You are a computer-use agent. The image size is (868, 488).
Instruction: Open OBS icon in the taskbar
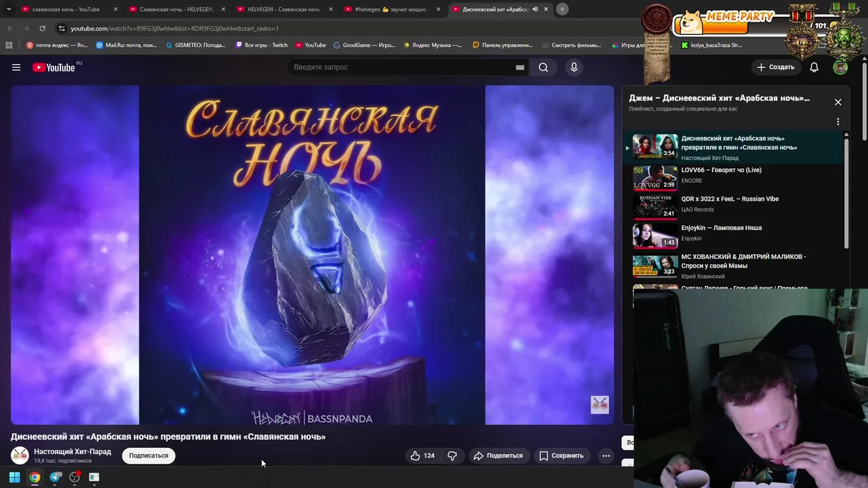click(75, 477)
